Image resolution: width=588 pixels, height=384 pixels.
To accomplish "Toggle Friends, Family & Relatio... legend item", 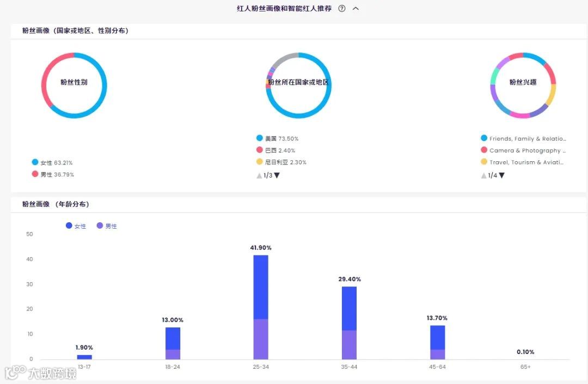I will click(524, 138).
